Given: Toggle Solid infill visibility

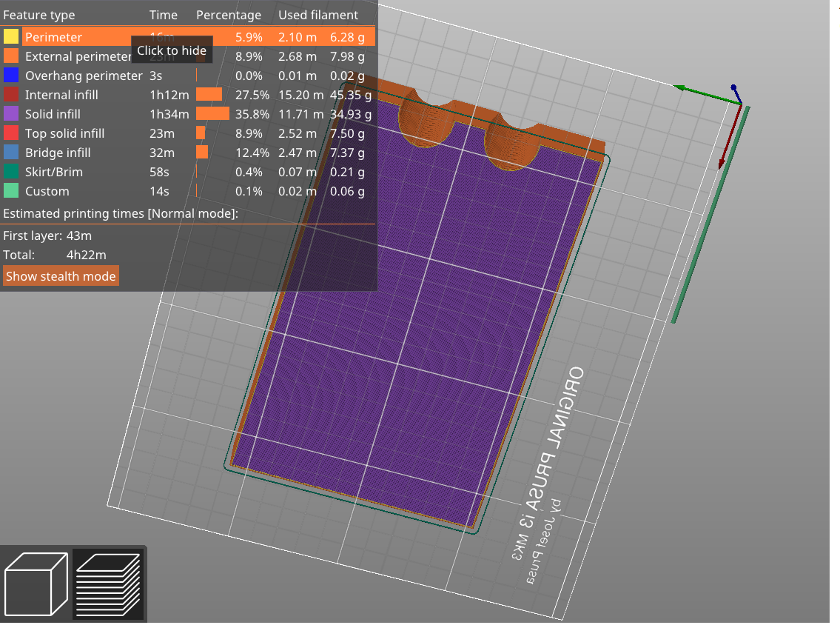Looking at the screenshot, I should click(189, 114).
